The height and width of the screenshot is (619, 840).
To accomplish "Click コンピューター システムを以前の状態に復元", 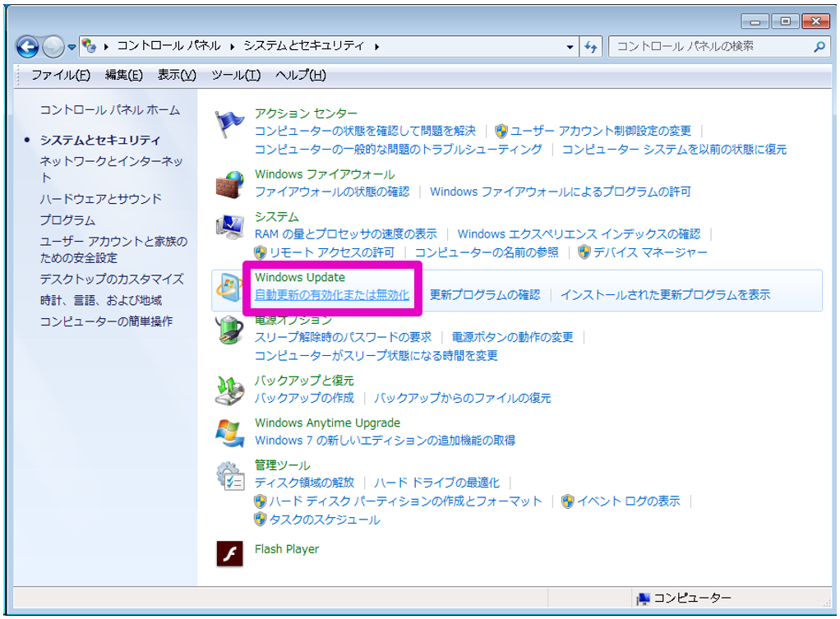I will pos(674,149).
